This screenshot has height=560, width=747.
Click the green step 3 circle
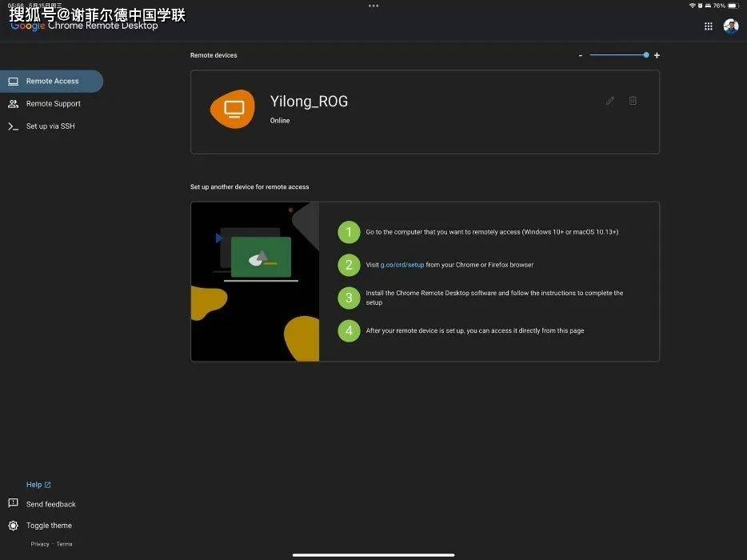pyautogui.click(x=349, y=298)
